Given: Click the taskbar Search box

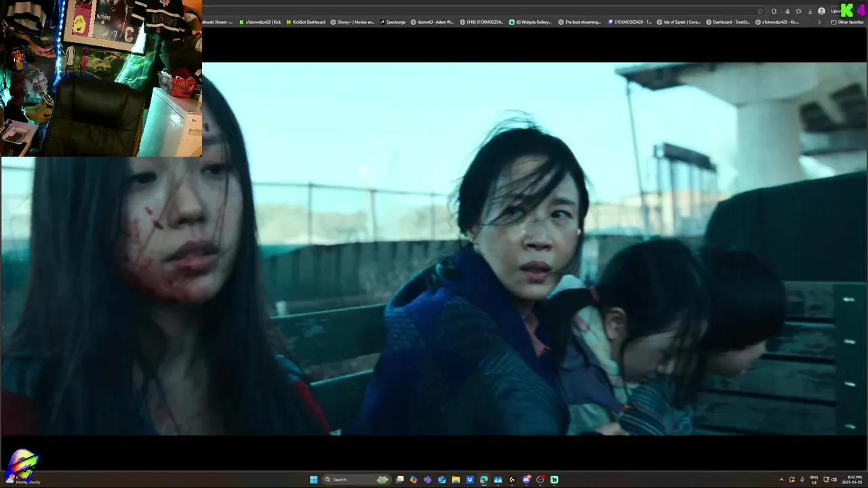Looking at the screenshot, I should [x=357, y=480].
